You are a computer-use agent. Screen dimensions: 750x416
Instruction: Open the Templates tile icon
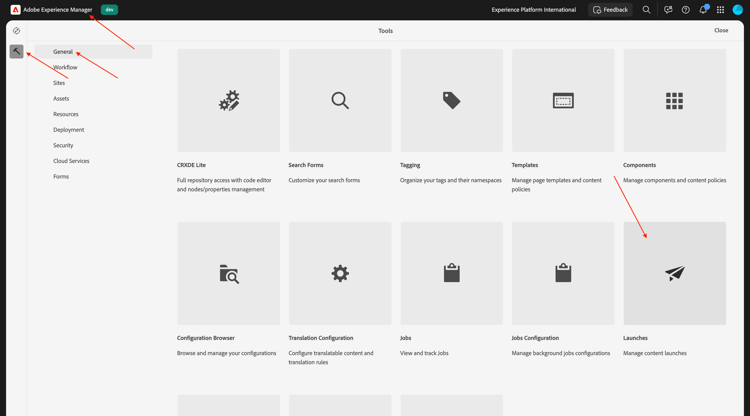coord(563,100)
